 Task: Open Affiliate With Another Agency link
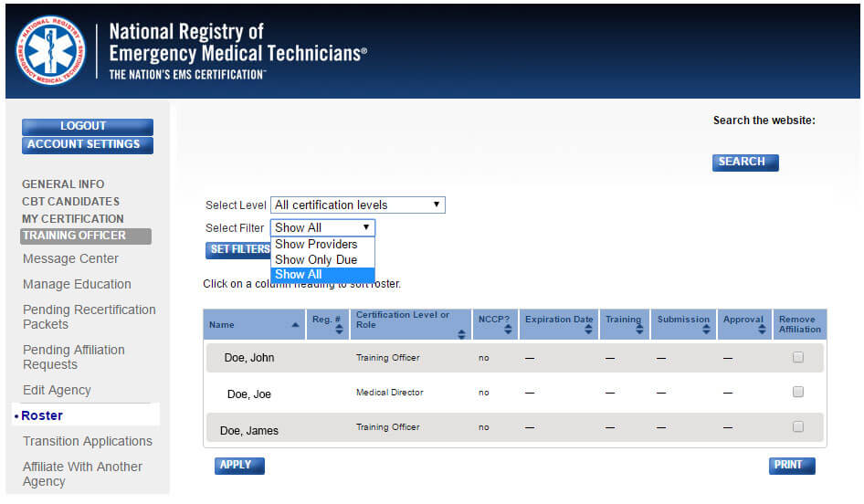pos(82,474)
